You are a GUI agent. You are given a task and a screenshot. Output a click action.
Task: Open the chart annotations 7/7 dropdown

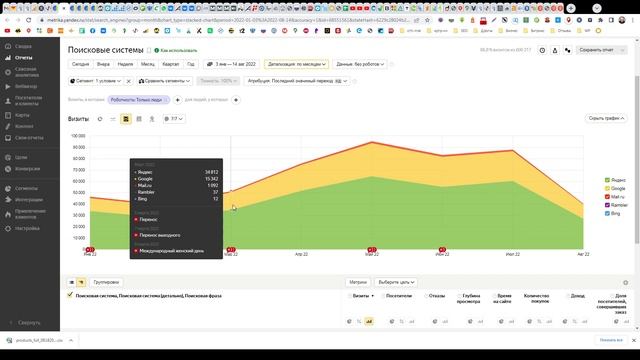tap(173, 119)
